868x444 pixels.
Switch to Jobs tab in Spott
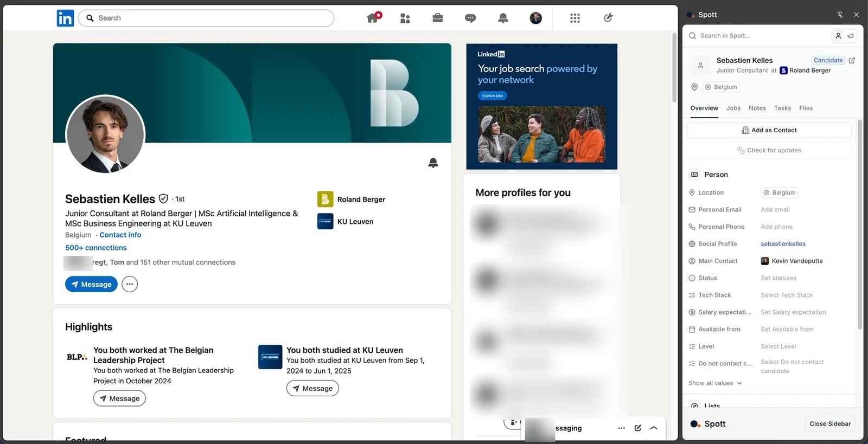[733, 108]
